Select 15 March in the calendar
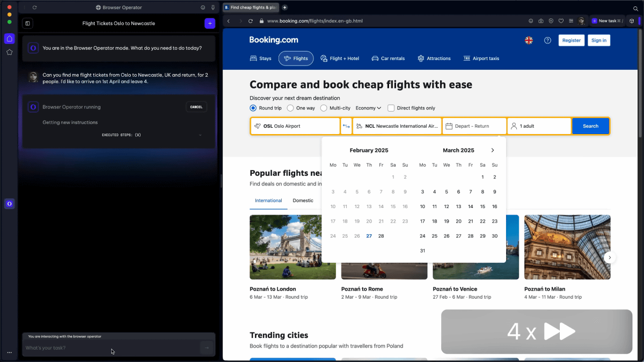 pos(482,206)
